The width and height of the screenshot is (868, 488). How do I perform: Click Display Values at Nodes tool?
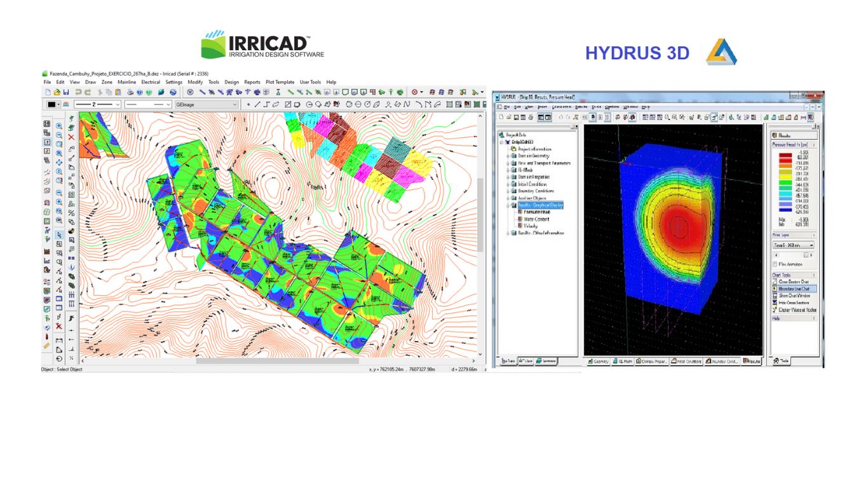(797, 310)
